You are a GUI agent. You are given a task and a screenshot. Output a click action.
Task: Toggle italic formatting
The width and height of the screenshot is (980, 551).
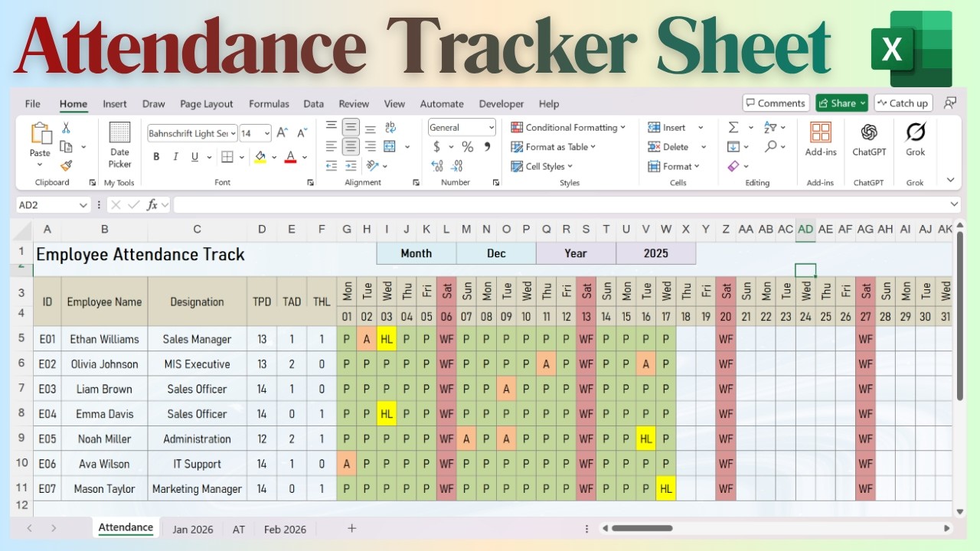click(175, 157)
